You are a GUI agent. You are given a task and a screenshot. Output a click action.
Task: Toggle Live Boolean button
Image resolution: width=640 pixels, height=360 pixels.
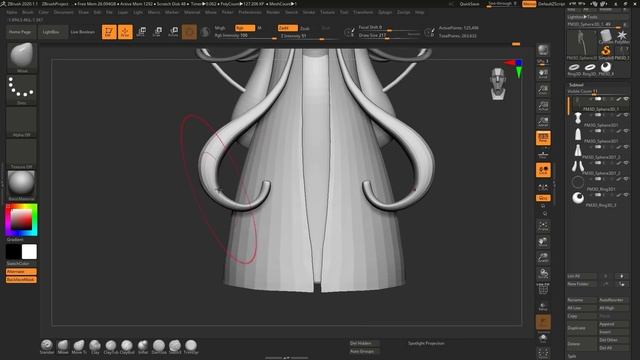pyautogui.click(x=82, y=32)
